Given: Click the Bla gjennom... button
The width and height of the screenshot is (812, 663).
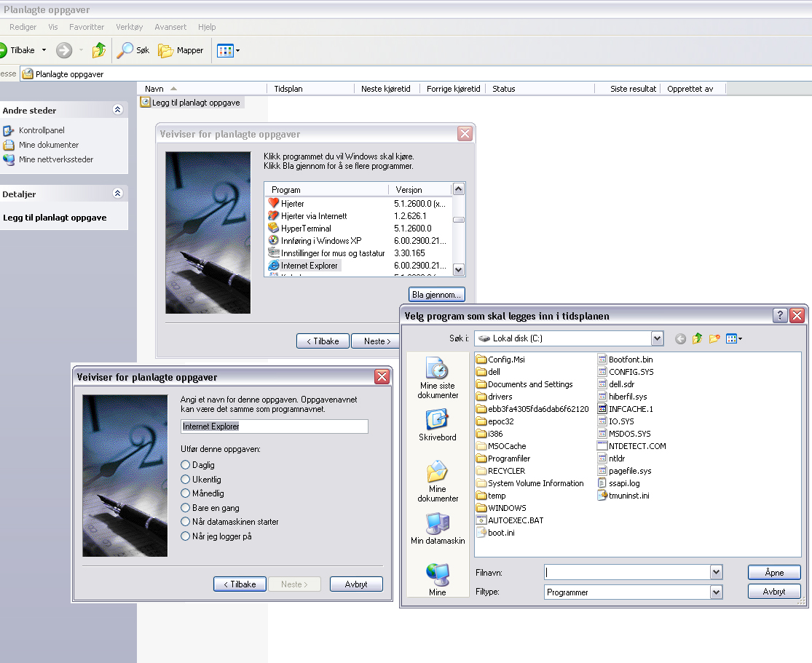Looking at the screenshot, I should (x=436, y=295).
